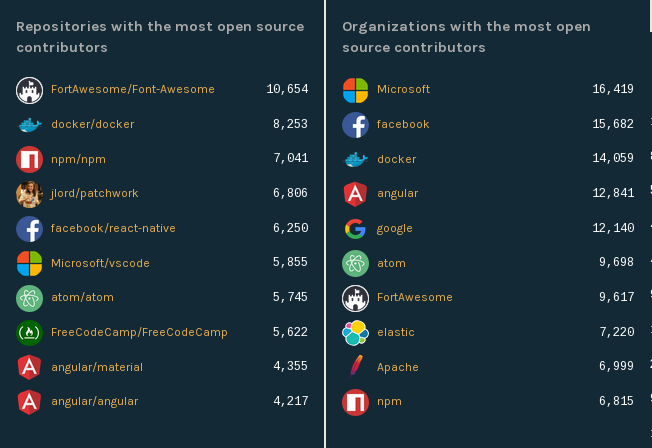Click the 9,698 count for atom
This screenshot has height=448, width=652.
pyautogui.click(x=616, y=262)
